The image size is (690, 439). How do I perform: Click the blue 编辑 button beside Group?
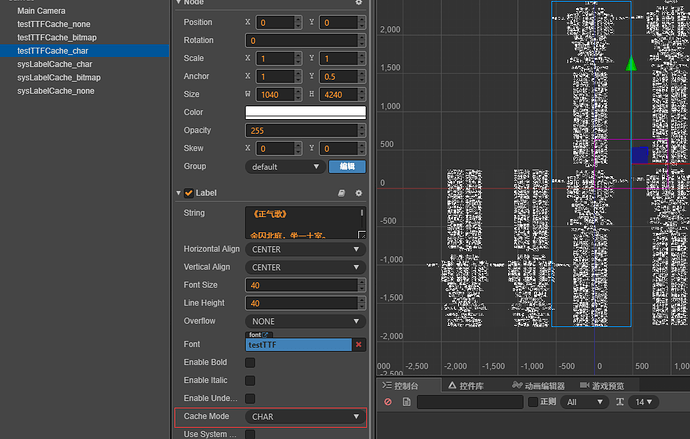pyautogui.click(x=347, y=166)
